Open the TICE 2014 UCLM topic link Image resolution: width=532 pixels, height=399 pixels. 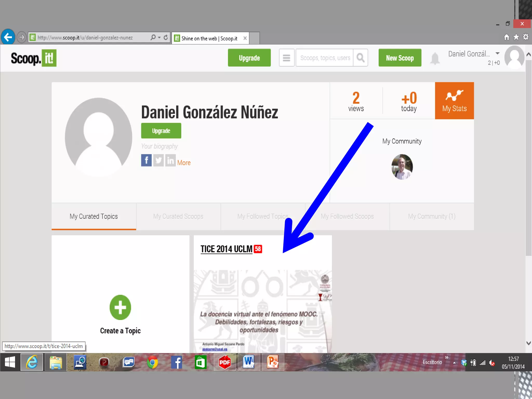(226, 249)
